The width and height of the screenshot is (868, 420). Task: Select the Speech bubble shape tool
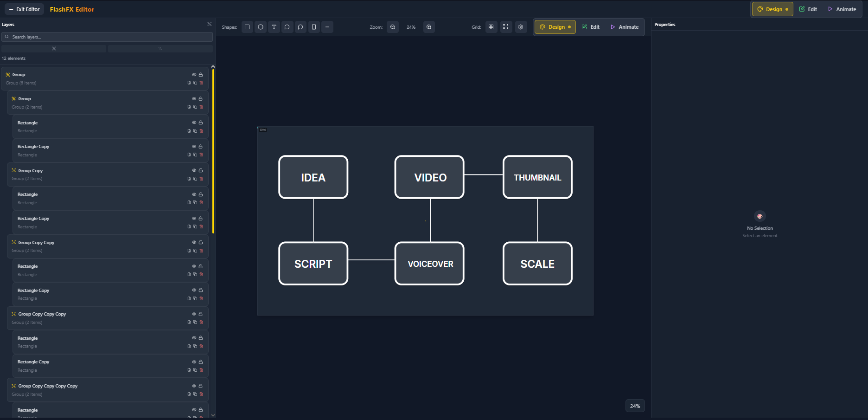(287, 27)
